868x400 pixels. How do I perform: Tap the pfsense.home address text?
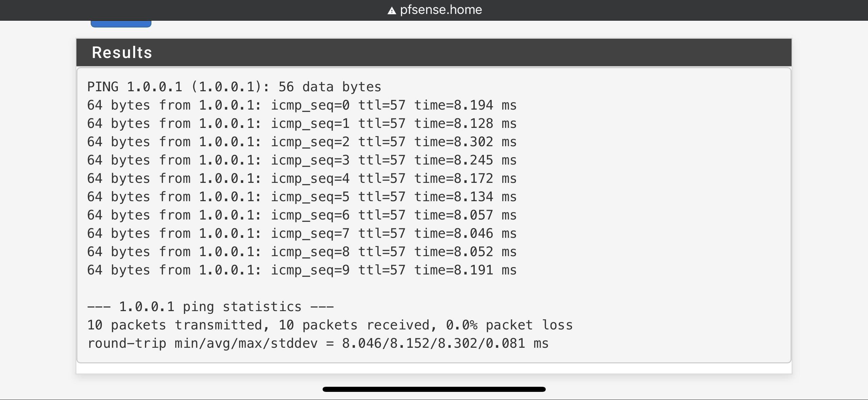coord(441,10)
